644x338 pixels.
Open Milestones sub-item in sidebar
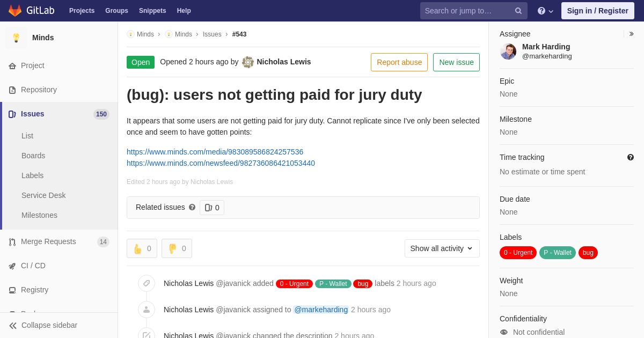39,215
